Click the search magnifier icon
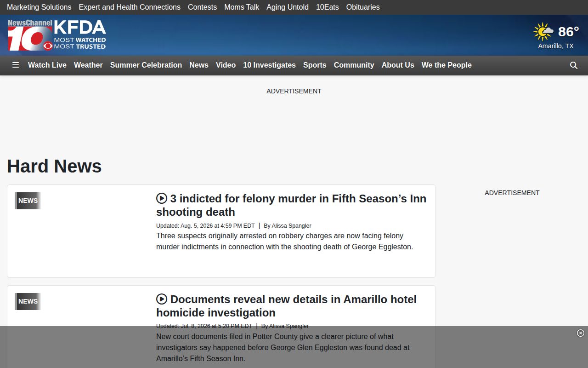The width and height of the screenshot is (588, 368). pos(574,65)
